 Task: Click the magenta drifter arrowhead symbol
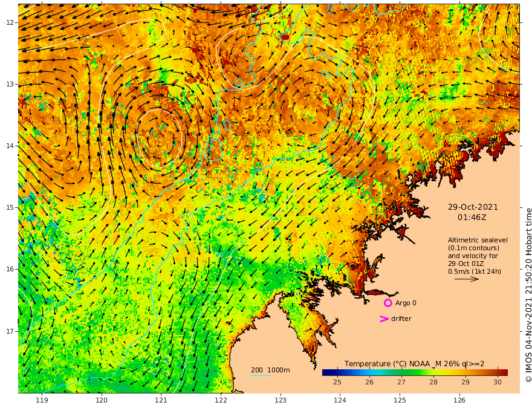[x=384, y=319]
